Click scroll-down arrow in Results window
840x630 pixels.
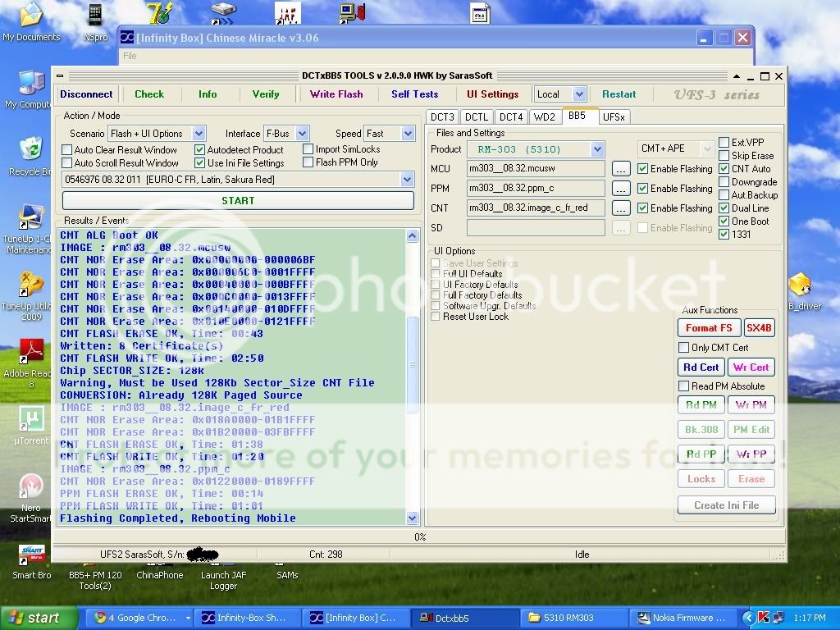pyautogui.click(x=412, y=518)
